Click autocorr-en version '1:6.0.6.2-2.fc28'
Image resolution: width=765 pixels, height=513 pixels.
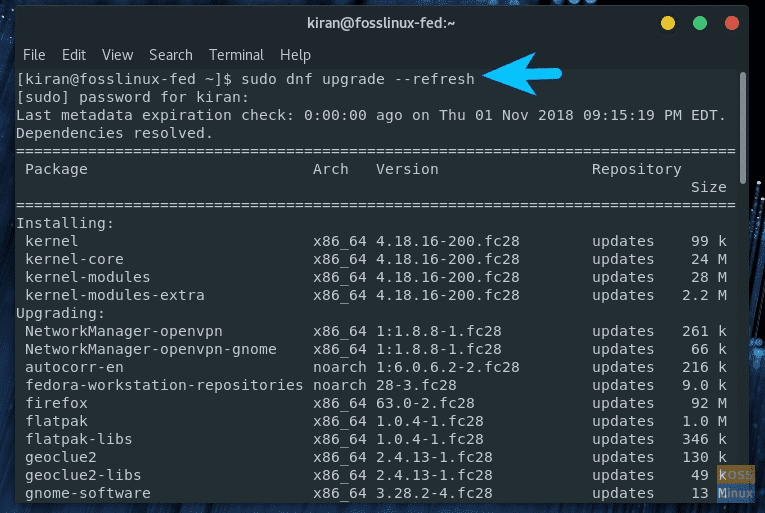447,368
